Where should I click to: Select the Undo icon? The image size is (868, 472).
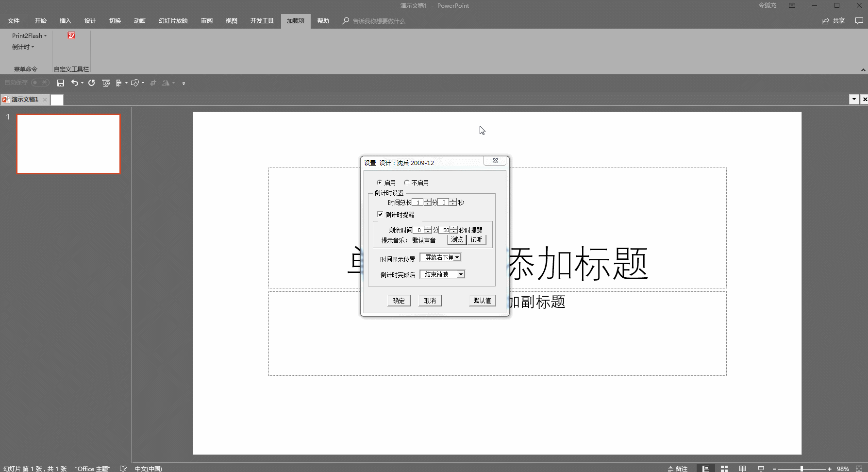point(74,83)
